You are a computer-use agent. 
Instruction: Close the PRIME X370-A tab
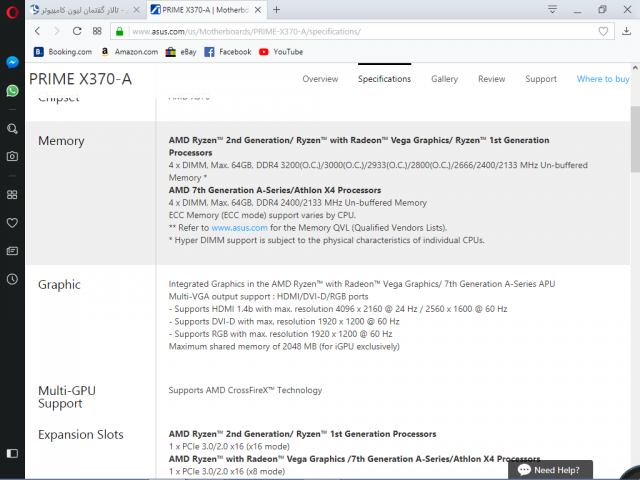click(258, 10)
